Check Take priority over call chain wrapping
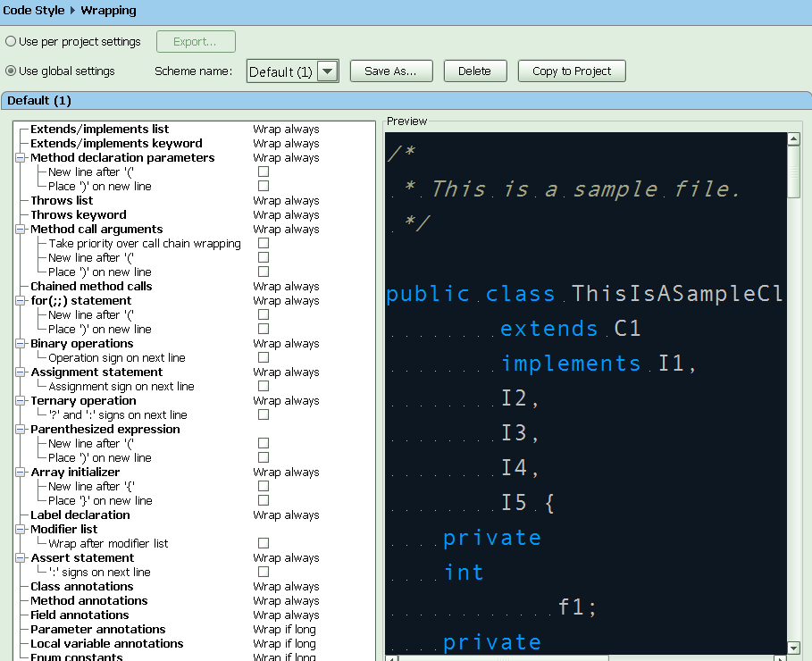The image size is (812, 661). click(x=264, y=243)
